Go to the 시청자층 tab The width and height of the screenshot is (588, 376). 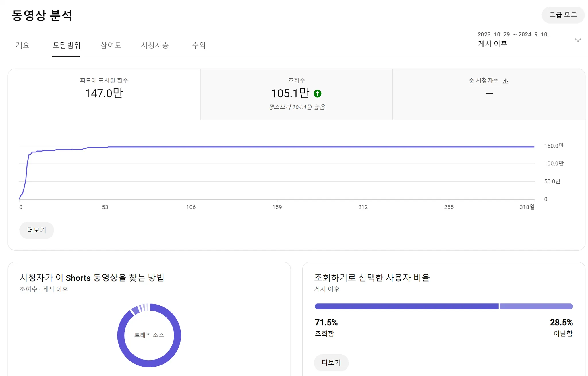click(155, 45)
